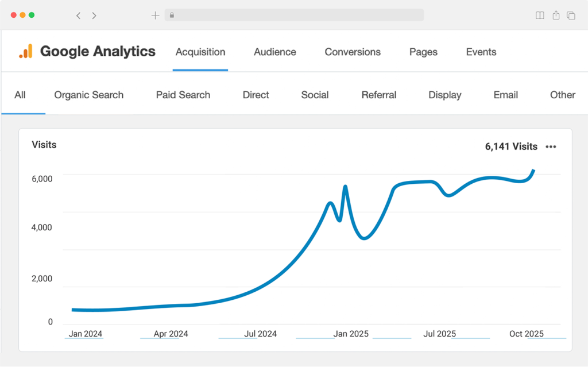
Task: Click the browser forward arrow
Action: point(94,16)
